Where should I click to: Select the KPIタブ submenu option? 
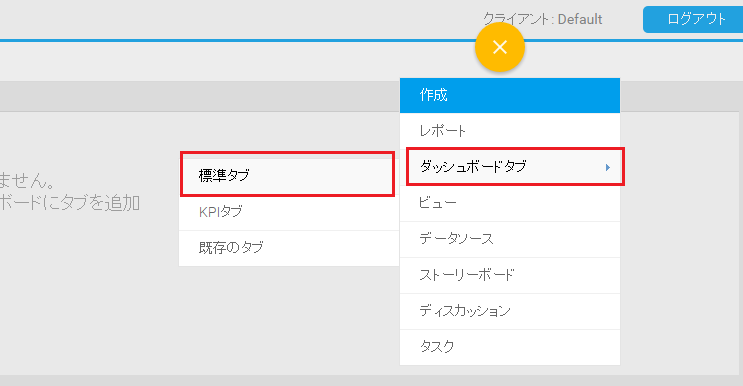289,212
